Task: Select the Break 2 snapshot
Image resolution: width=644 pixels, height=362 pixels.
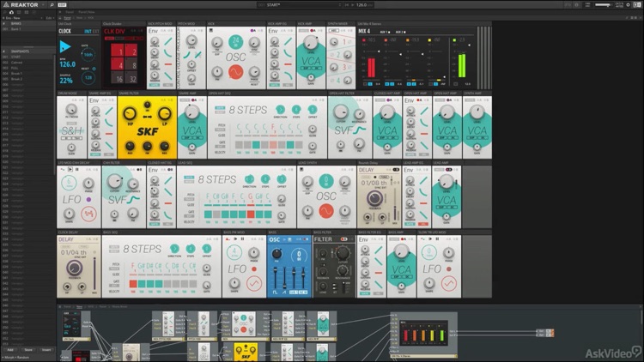Action: [28, 79]
